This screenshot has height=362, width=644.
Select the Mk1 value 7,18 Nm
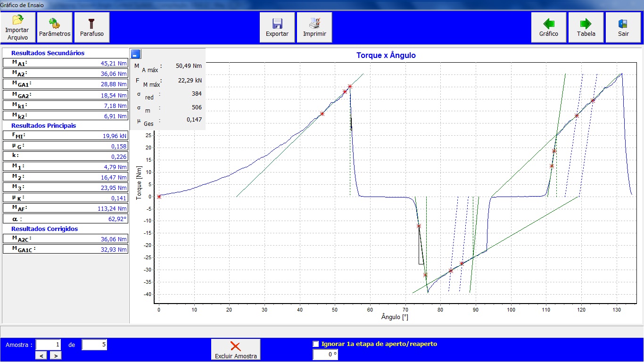click(x=115, y=106)
